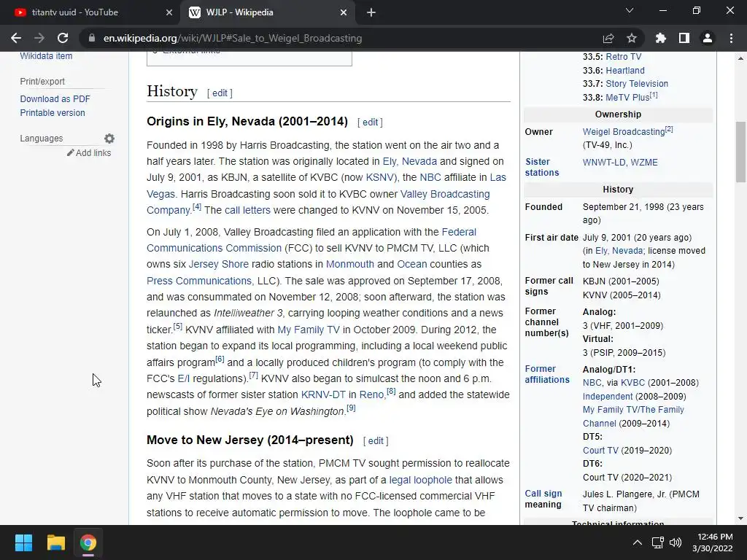Open the Wikidata item link
Screen dimensions: 747x560
[46, 55]
